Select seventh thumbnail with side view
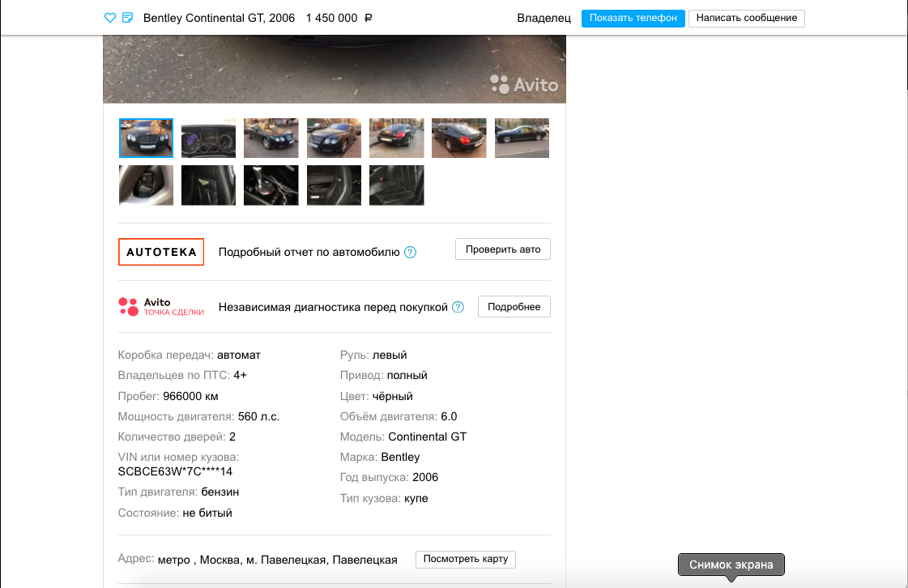 (x=522, y=138)
